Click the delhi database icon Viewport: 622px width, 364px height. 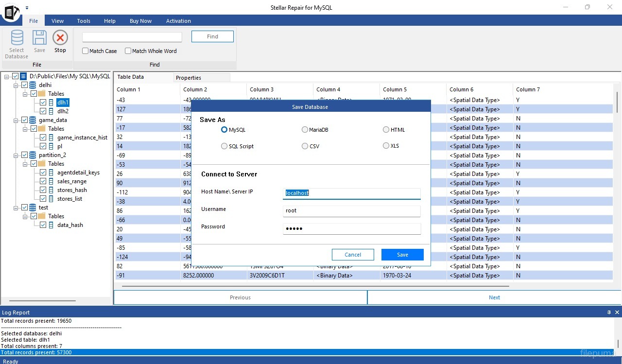tap(33, 85)
